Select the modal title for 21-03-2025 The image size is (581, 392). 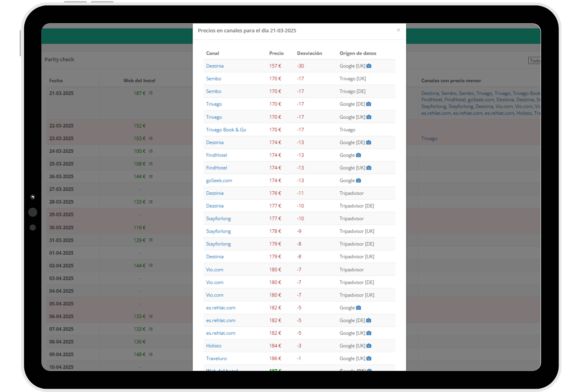[247, 30]
